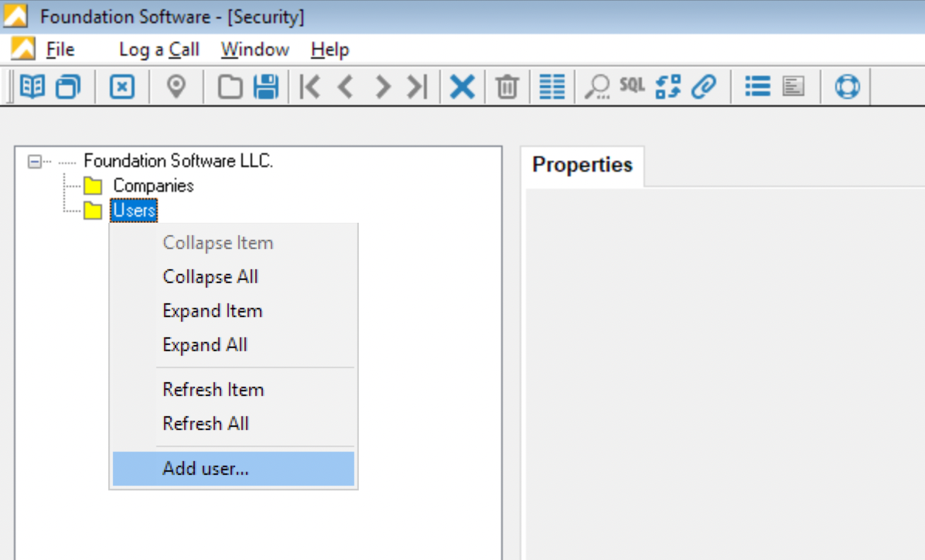
Task: Click the save floppy disk icon
Action: click(x=266, y=87)
